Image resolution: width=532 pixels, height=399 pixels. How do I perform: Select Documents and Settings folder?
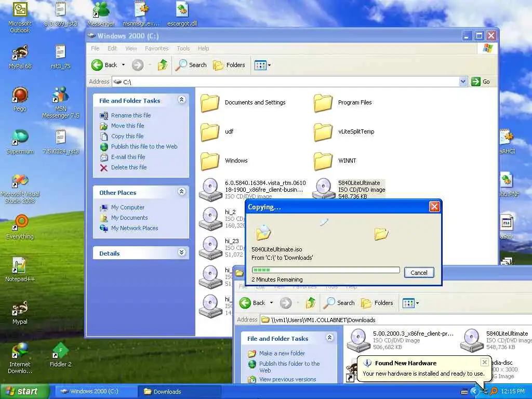243,102
